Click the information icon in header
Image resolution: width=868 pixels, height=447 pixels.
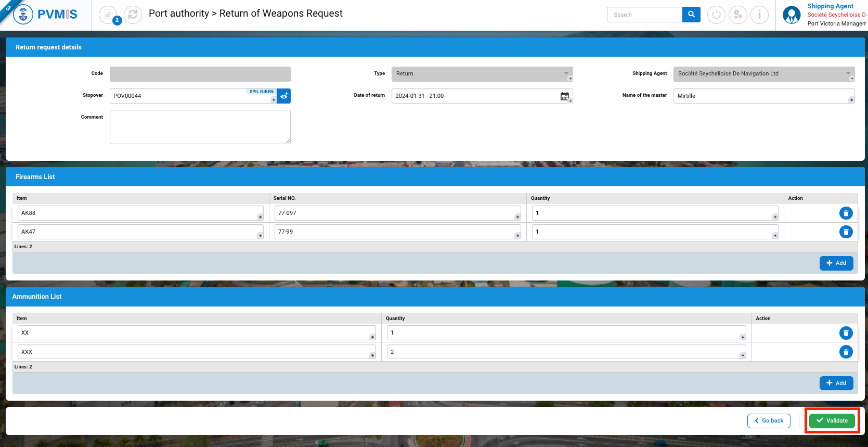(759, 15)
